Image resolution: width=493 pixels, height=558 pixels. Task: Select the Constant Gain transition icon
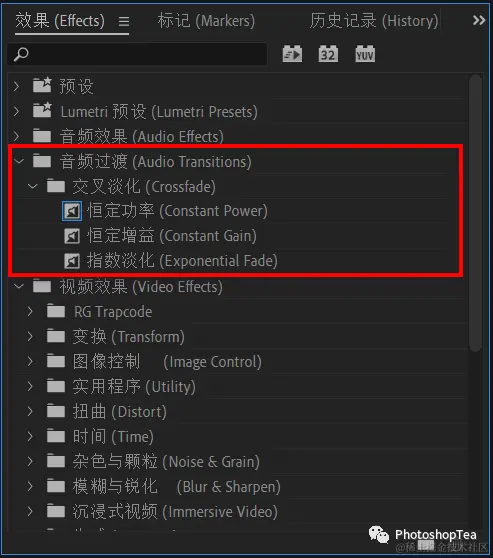(x=72, y=236)
